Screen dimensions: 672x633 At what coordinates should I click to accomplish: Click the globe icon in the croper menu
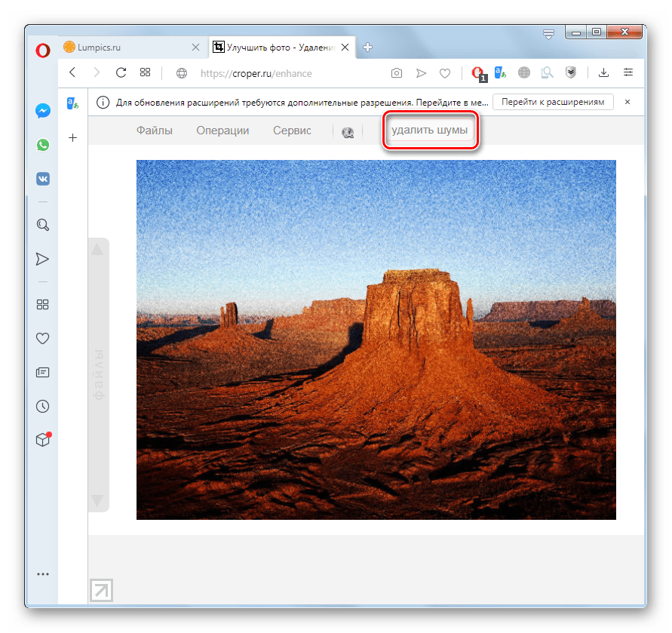tap(348, 133)
